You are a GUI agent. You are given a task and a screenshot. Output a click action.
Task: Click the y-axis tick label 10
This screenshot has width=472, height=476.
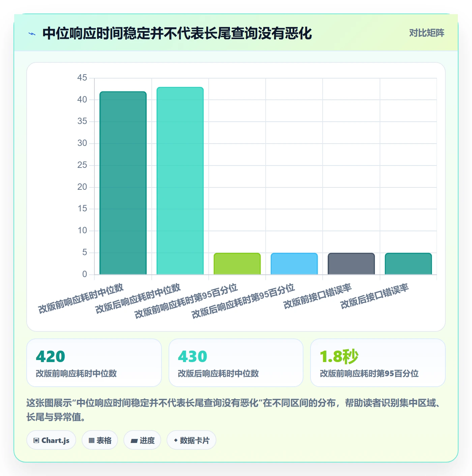tap(82, 231)
